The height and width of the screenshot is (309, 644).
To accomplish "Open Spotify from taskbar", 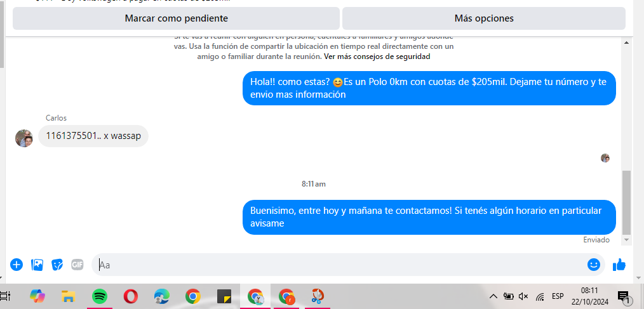I will (99, 296).
